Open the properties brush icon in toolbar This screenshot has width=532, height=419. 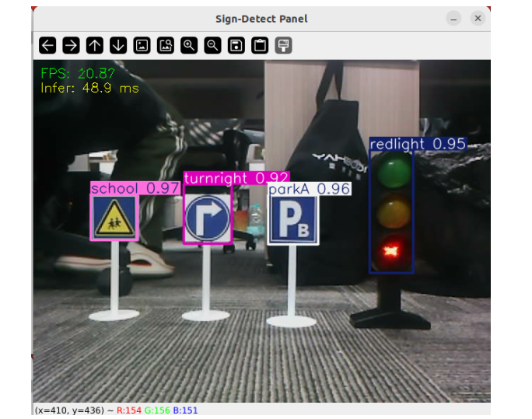(283, 45)
